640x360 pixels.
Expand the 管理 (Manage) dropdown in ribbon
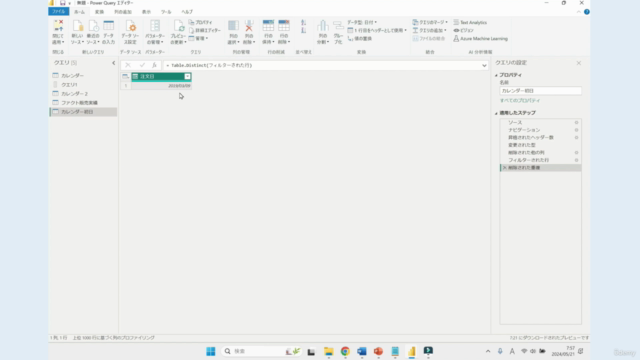198,38
